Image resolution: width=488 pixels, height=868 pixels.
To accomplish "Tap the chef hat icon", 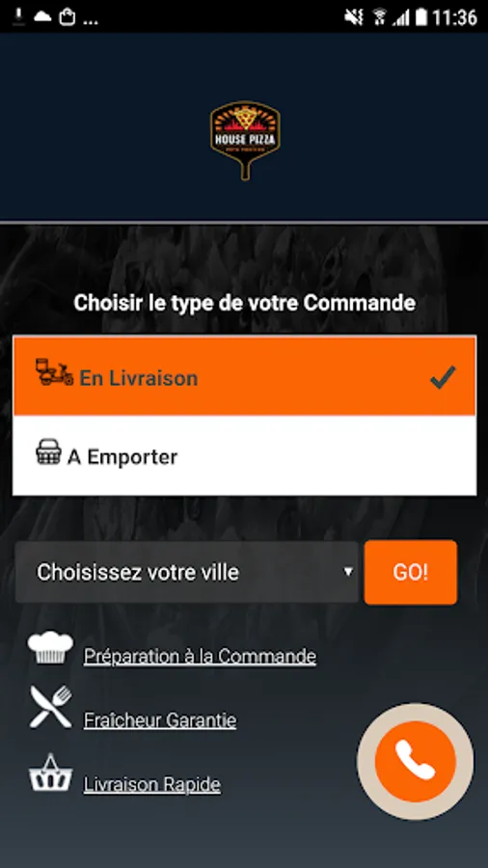I will tap(50, 647).
